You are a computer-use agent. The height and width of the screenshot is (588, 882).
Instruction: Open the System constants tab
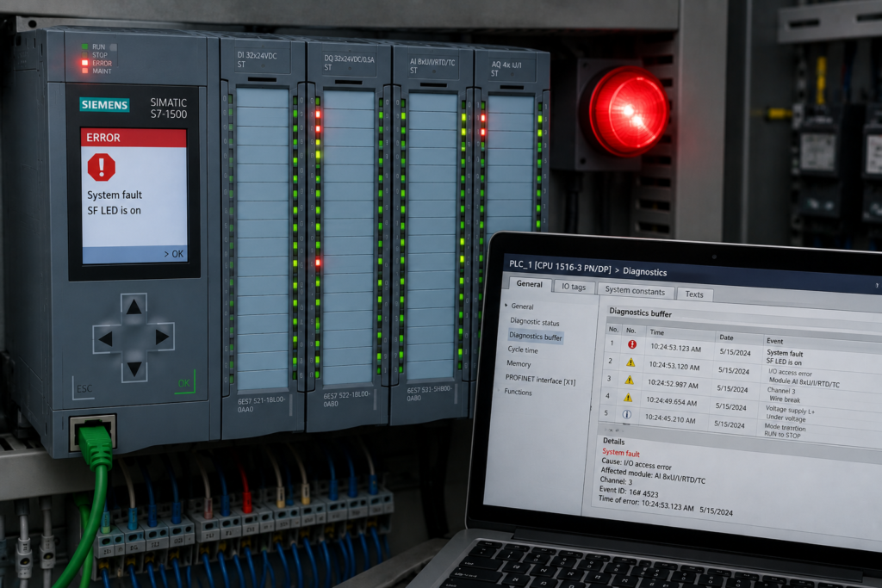click(x=635, y=291)
